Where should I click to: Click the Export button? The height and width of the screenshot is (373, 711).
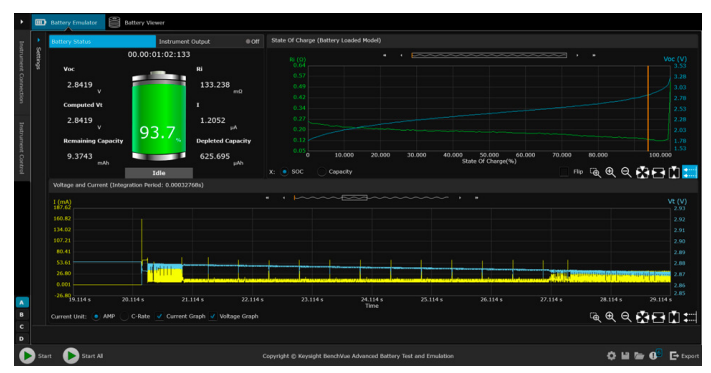[x=685, y=356]
